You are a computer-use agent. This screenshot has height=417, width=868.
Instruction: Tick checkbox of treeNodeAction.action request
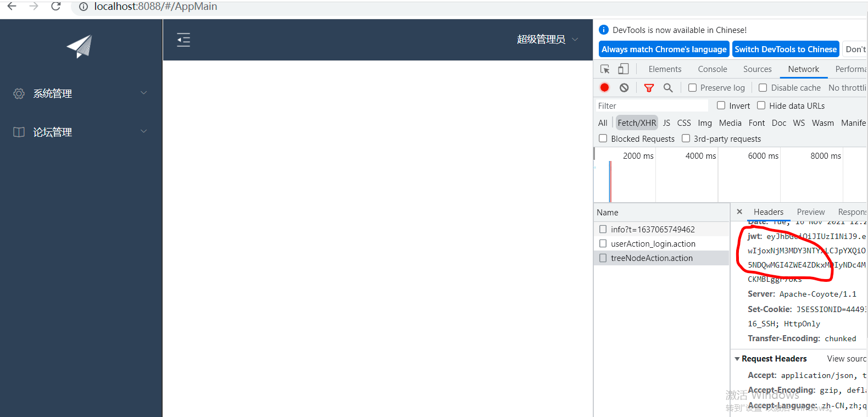[603, 258]
